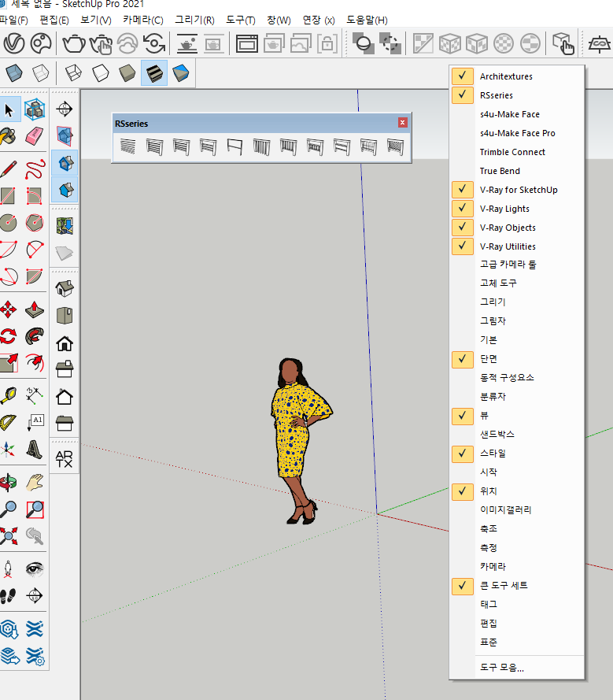This screenshot has width=613, height=700.
Task: Select the Circle tool
Action: coord(9,222)
